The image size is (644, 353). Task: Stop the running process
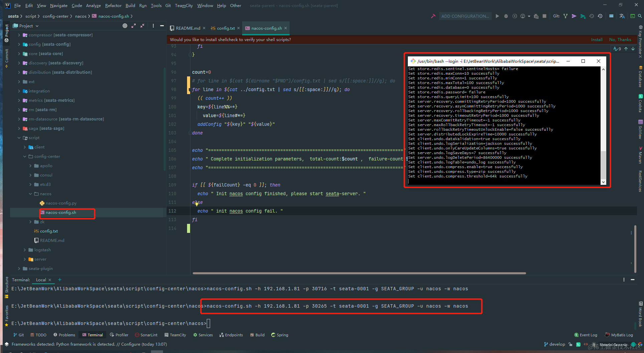click(544, 16)
